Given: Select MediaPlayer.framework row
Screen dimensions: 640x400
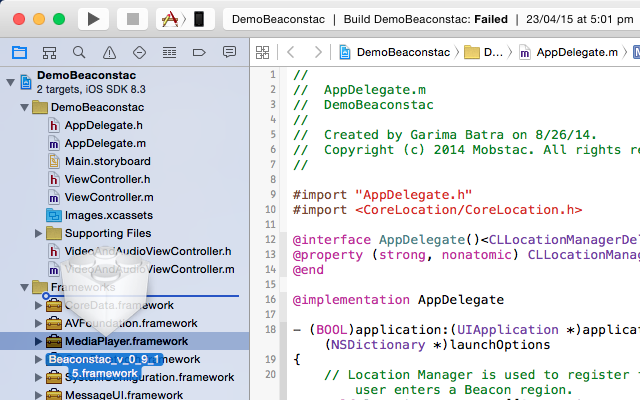Looking at the screenshot, I should (124, 341).
